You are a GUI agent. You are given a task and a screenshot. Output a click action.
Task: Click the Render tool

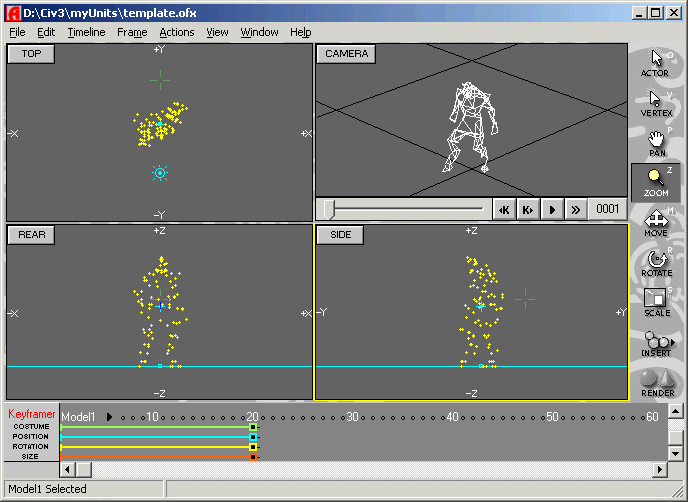[x=656, y=383]
